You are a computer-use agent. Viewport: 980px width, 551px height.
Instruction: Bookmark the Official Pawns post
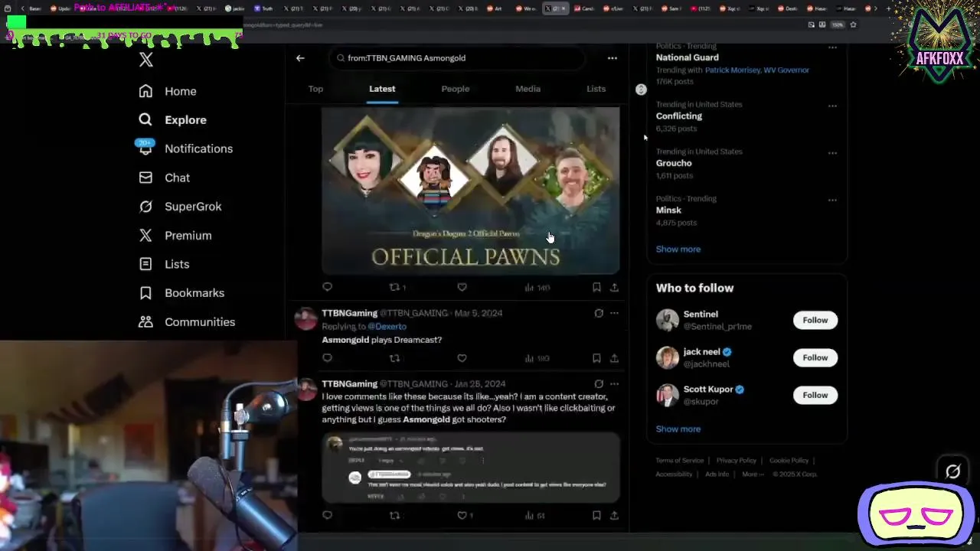tap(596, 287)
